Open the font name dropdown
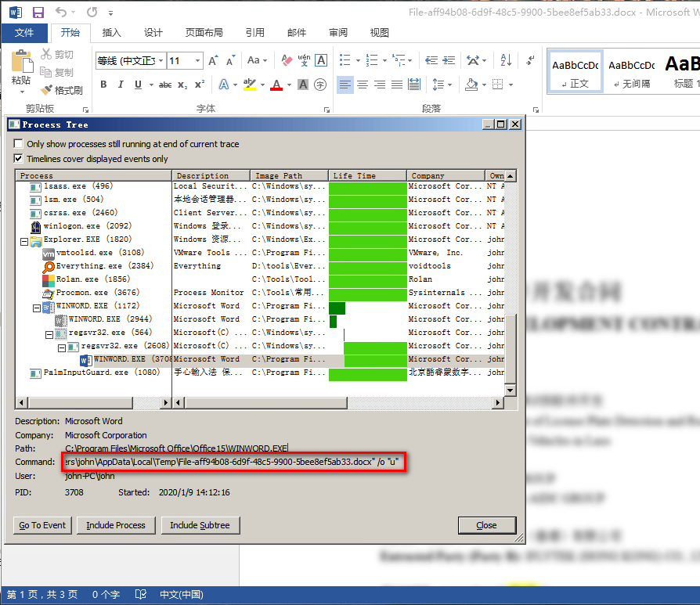This screenshot has width=700, height=605. click(161, 60)
